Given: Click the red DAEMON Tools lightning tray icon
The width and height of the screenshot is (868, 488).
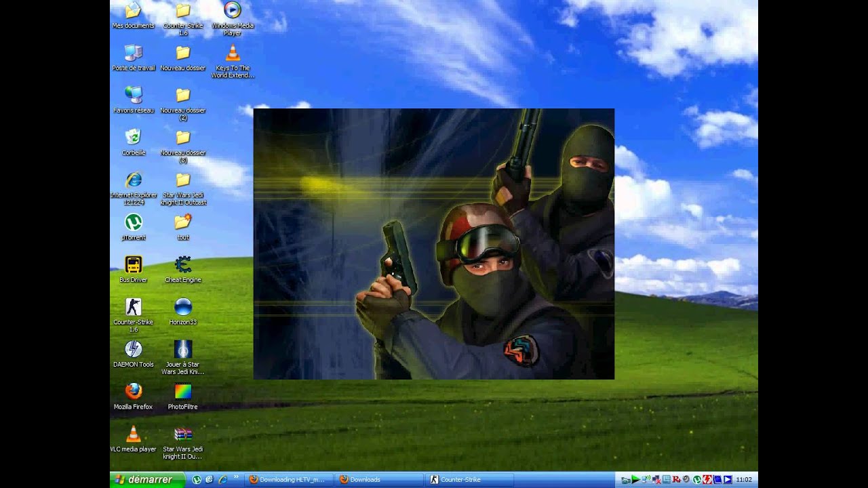Looking at the screenshot, I should (x=707, y=479).
